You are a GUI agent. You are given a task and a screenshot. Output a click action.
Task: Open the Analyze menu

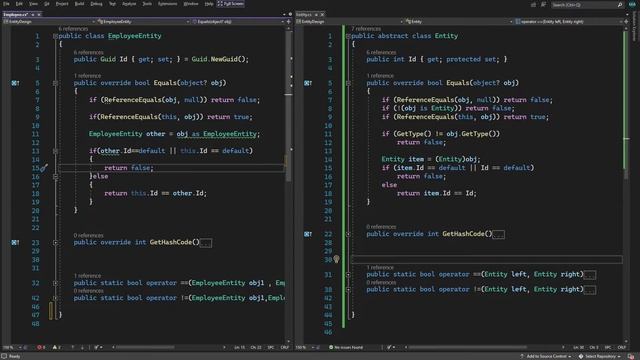[129, 4]
